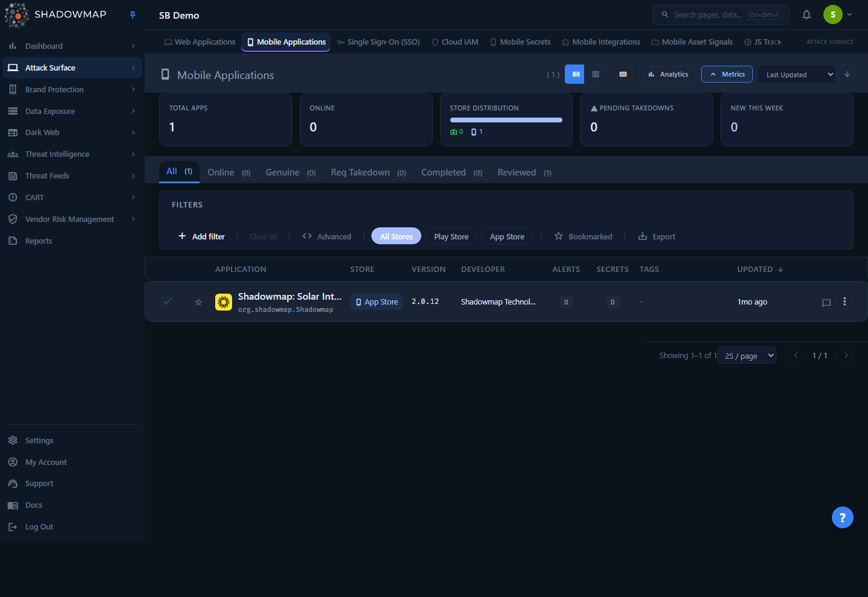Click the Threat Feeds icon
The image size is (868, 597).
(13, 176)
